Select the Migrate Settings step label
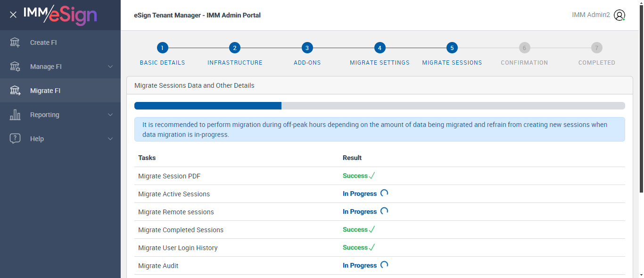 tap(380, 63)
